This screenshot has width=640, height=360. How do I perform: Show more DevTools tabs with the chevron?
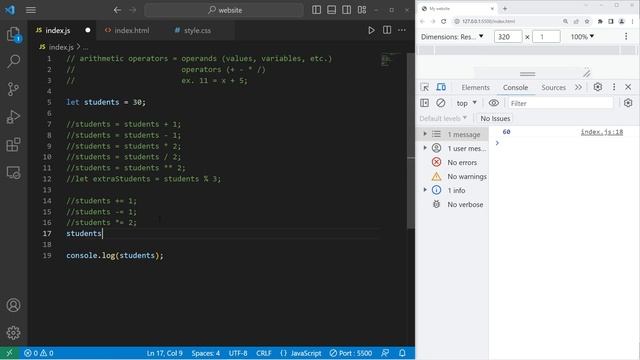pos(578,87)
